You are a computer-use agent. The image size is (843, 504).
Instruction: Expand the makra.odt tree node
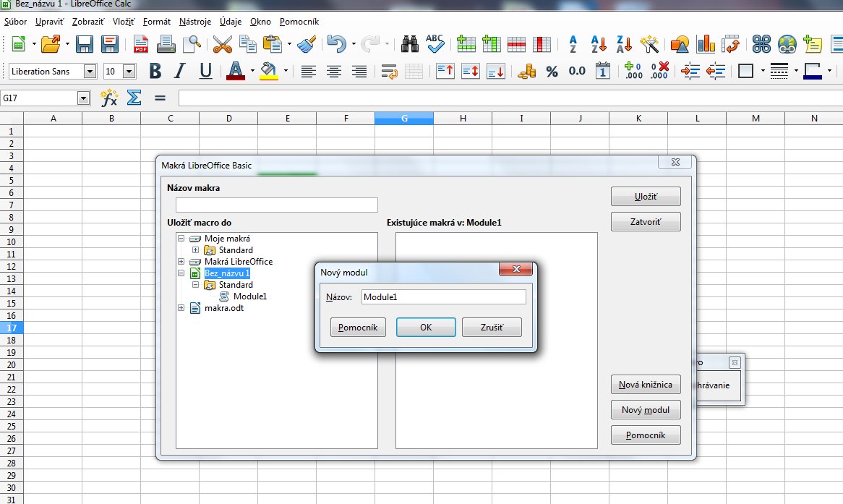tap(181, 307)
